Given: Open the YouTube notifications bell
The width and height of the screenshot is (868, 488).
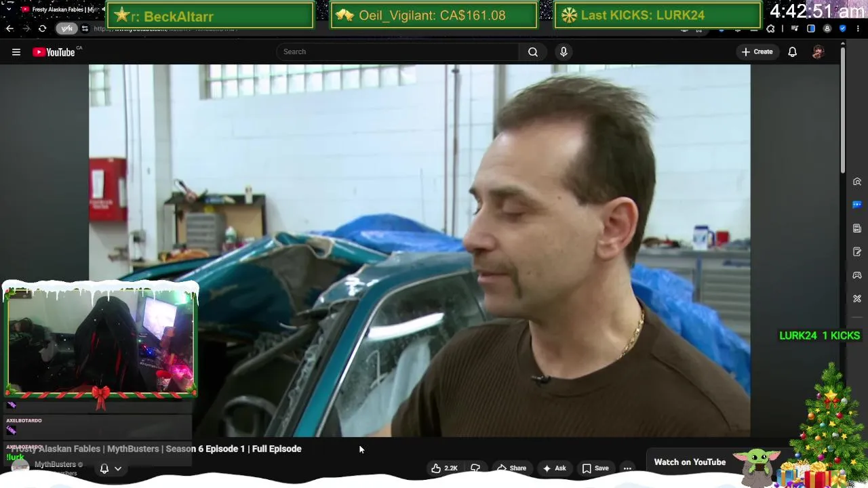Looking at the screenshot, I should pyautogui.click(x=792, y=52).
